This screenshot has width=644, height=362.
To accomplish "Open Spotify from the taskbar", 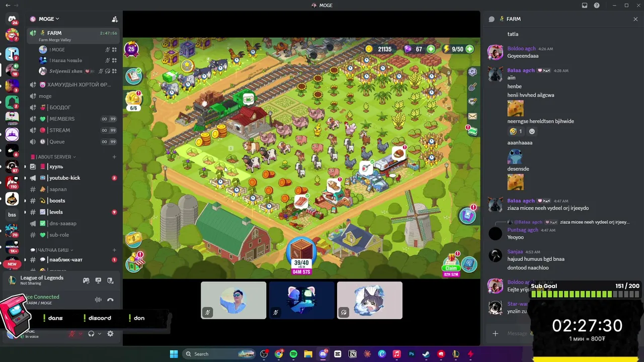I will [x=293, y=354].
